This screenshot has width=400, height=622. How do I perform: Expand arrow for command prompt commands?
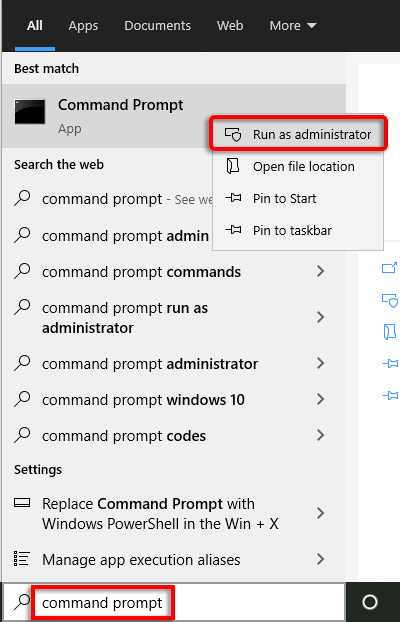pyautogui.click(x=320, y=272)
